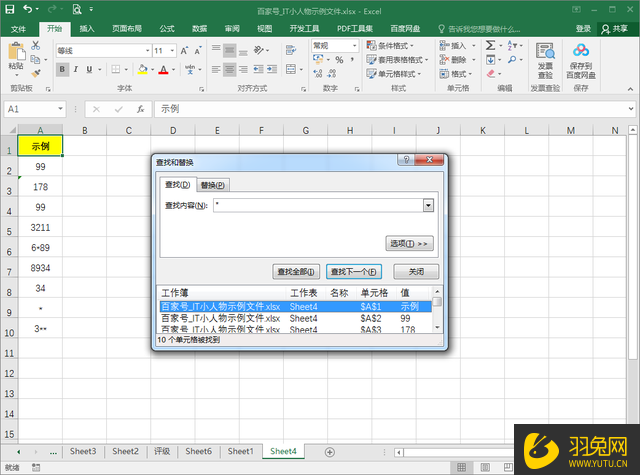Image resolution: width=640 pixels, height=475 pixels.
Task: Click the Increase Indent icon
Action: 272,70
